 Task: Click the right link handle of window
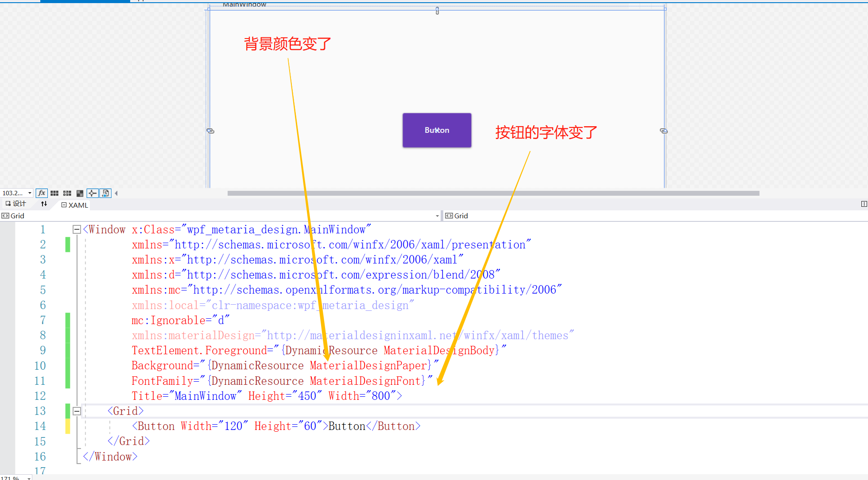click(663, 131)
